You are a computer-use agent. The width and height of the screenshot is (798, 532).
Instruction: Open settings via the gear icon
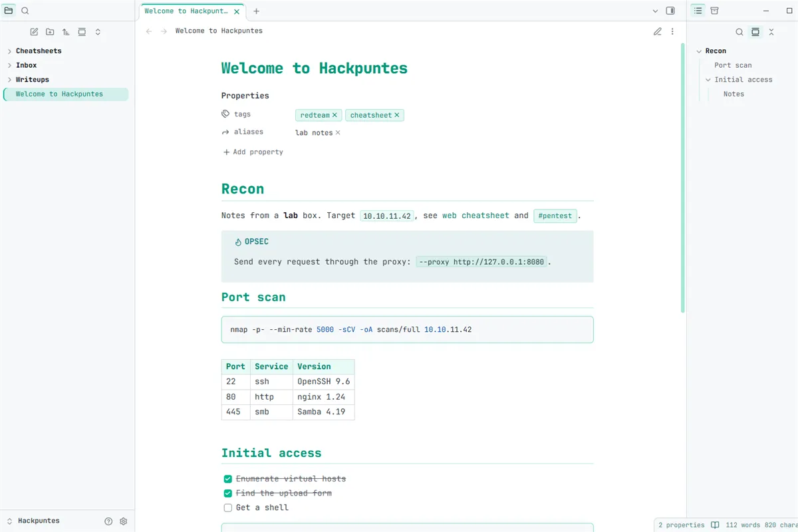pos(123,521)
